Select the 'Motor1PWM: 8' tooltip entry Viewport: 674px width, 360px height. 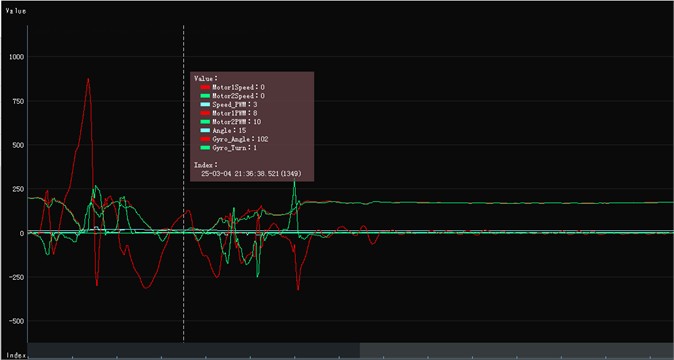pyautogui.click(x=229, y=113)
